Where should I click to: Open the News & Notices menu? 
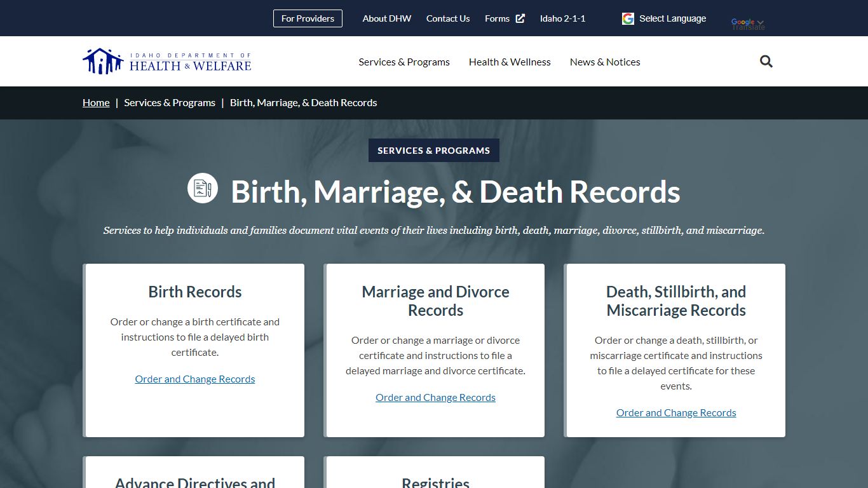[x=605, y=62]
